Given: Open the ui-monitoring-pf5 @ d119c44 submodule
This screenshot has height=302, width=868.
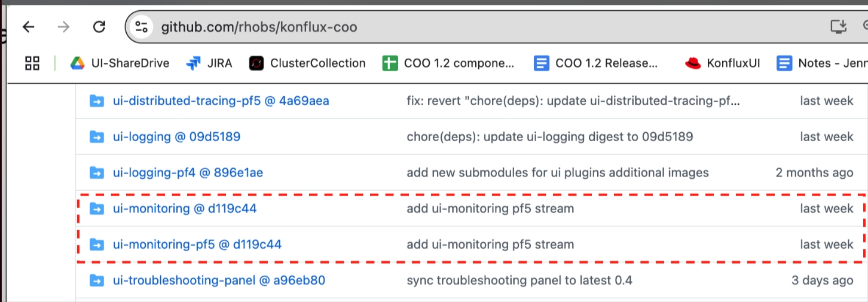Looking at the screenshot, I should click(197, 245).
